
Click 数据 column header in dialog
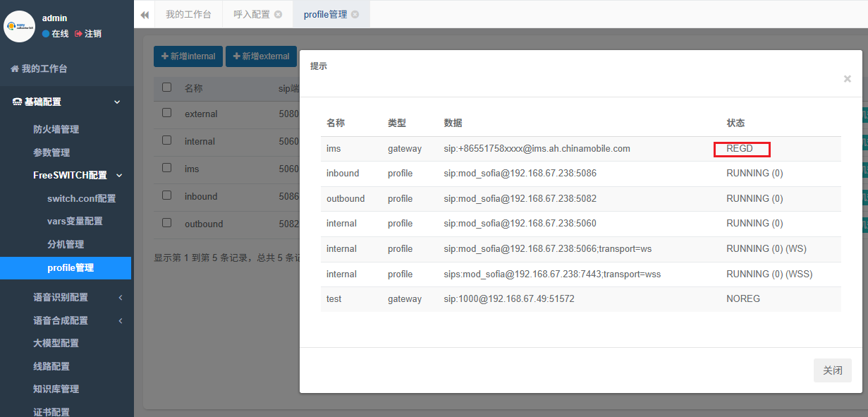coord(453,123)
